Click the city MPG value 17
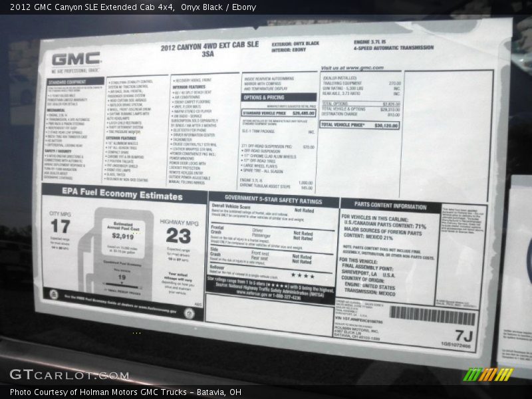The width and height of the screenshot is (532, 399). point(60,226)
